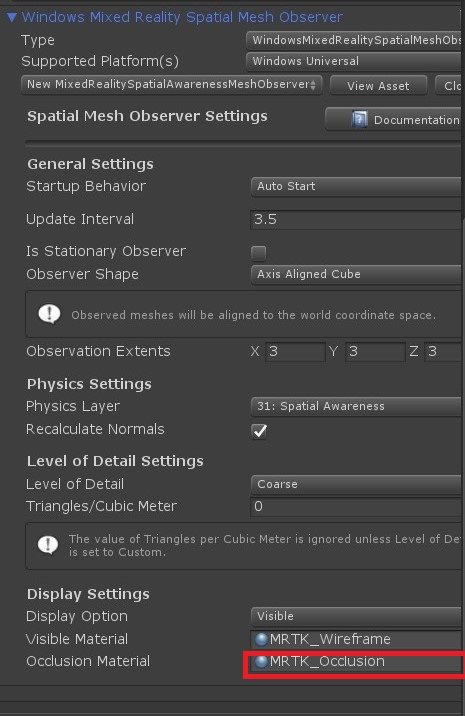The image size is (465, 716).
Task: Click the Documentation help icon
Action: coord(359,120)
